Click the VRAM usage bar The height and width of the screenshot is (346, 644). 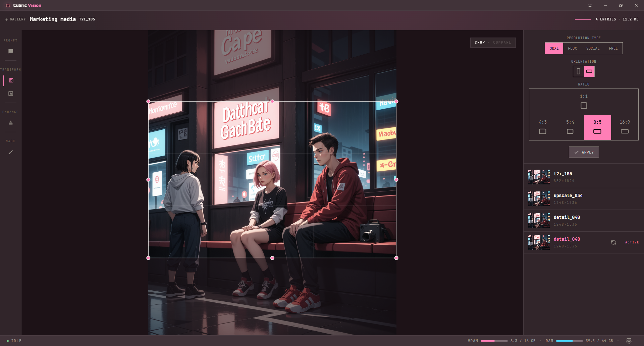[494, 341]
